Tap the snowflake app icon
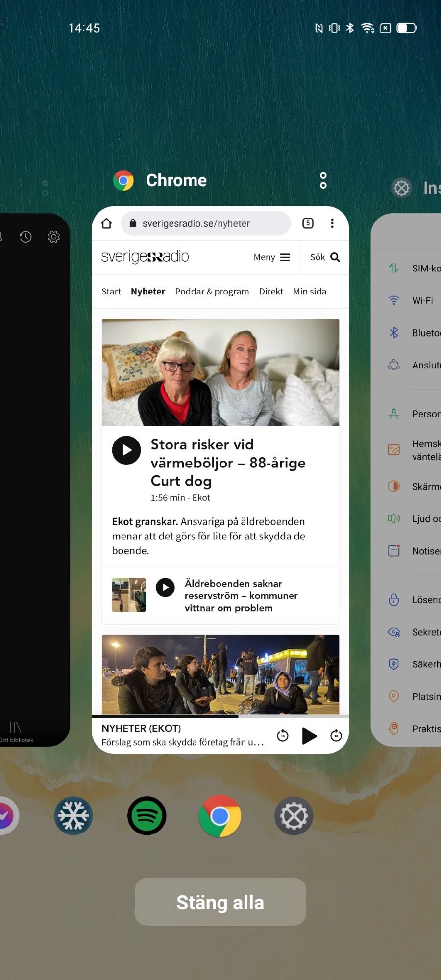 pos(73,816)
